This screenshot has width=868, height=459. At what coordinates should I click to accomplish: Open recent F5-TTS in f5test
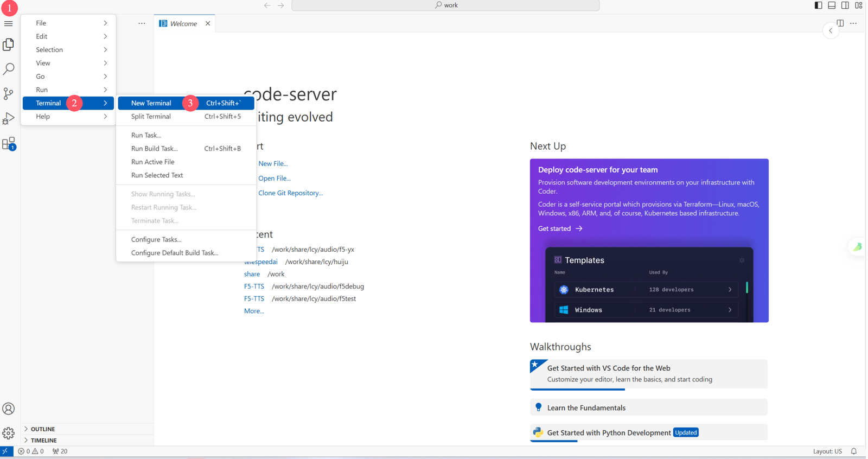click(254, 298)
